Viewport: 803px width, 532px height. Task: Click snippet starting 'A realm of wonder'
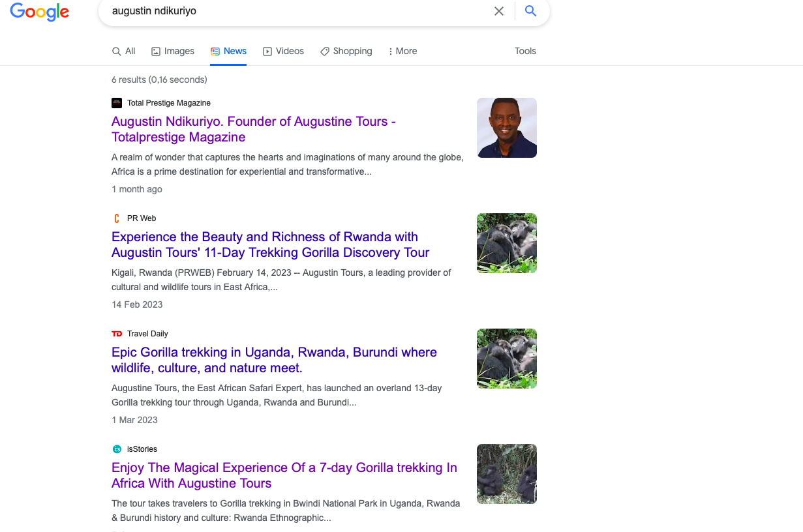coord(288,164)
